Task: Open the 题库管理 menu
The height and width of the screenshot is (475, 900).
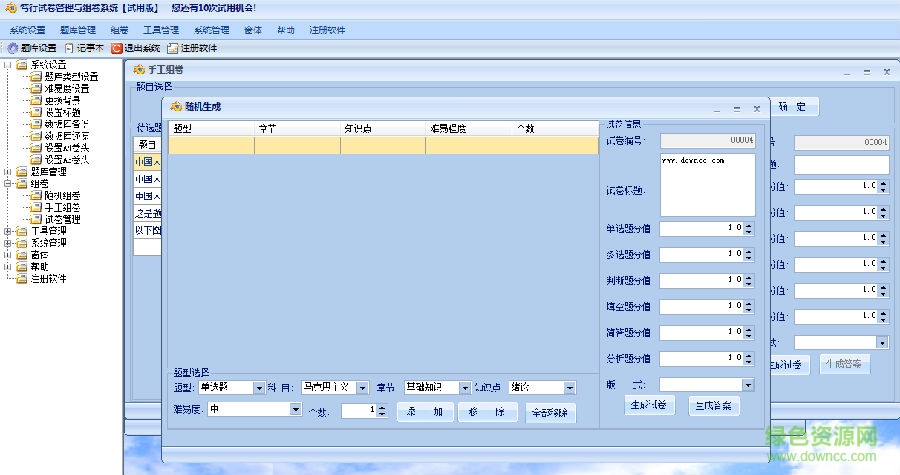Action: tap(77, 30)
